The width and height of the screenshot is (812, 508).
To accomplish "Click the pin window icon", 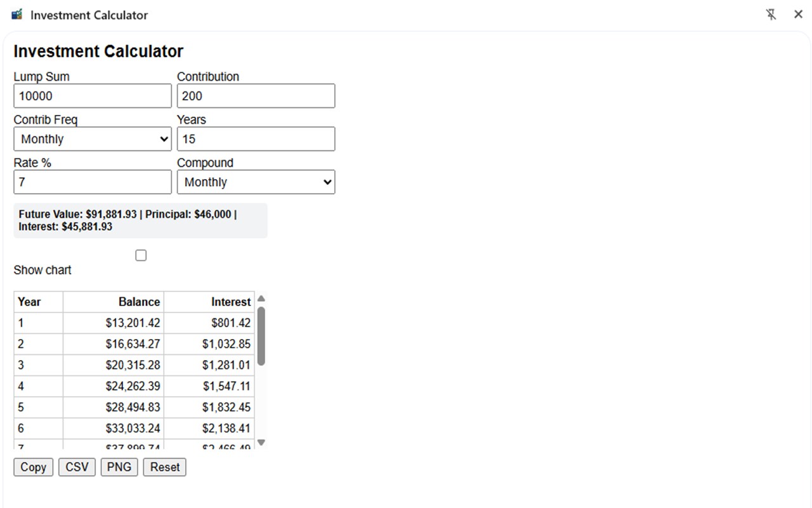I will (771, 15).
